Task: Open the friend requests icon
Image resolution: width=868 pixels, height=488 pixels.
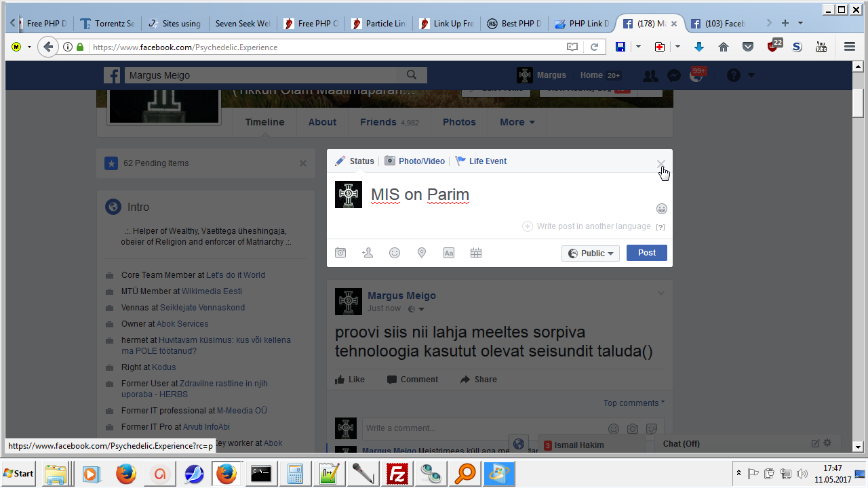Action: (650, 76)
